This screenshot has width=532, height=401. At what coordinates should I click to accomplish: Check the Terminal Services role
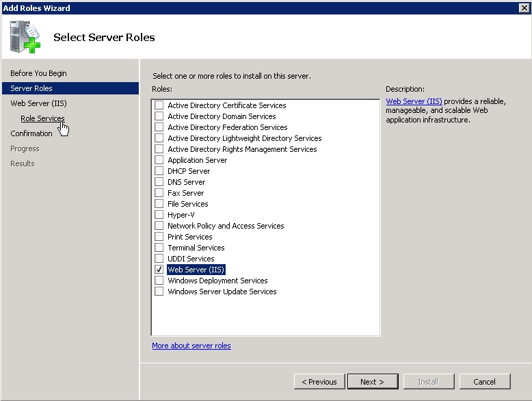pyautogui.click(x=159, y=248)
